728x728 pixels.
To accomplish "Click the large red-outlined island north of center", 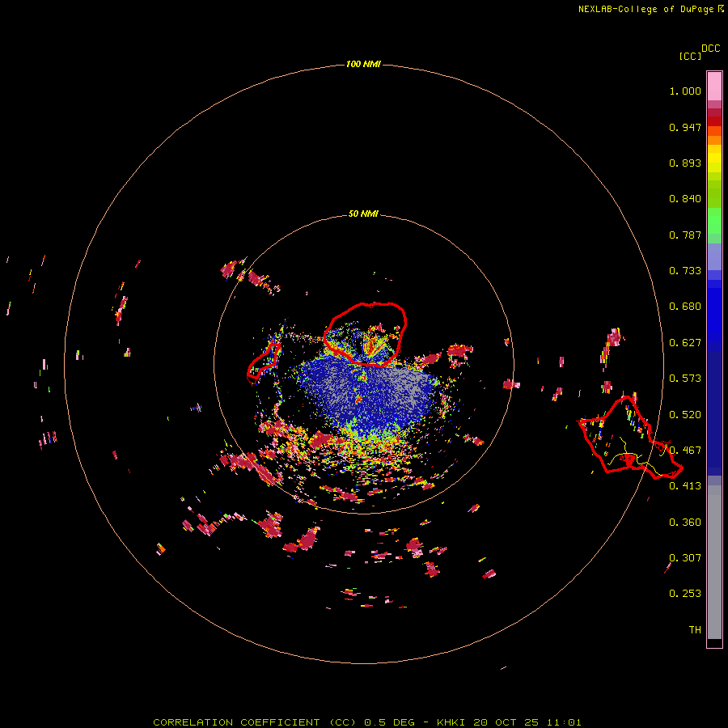I will point(366,334).
